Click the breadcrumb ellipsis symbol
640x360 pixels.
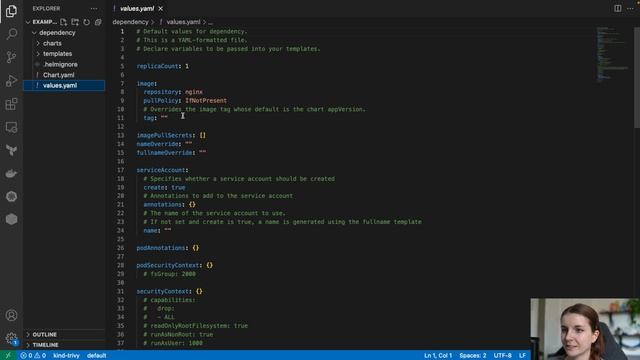pos(211,22)
